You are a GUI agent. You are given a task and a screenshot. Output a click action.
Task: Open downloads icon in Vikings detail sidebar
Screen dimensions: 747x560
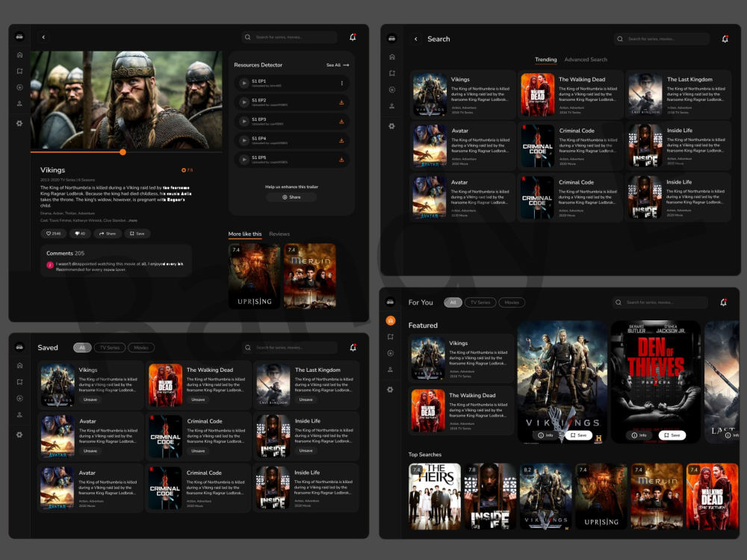point(19,87)
